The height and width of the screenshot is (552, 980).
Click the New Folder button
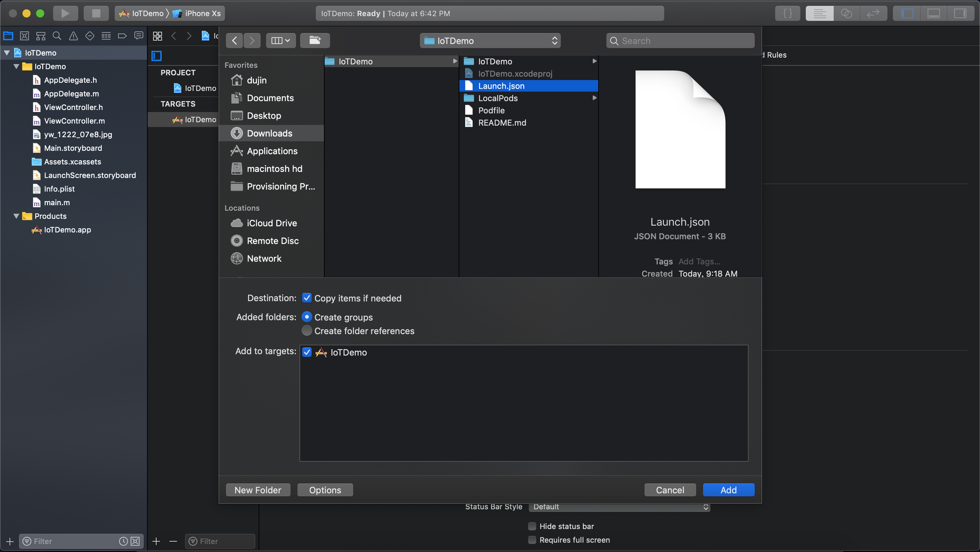click(258, 490)
